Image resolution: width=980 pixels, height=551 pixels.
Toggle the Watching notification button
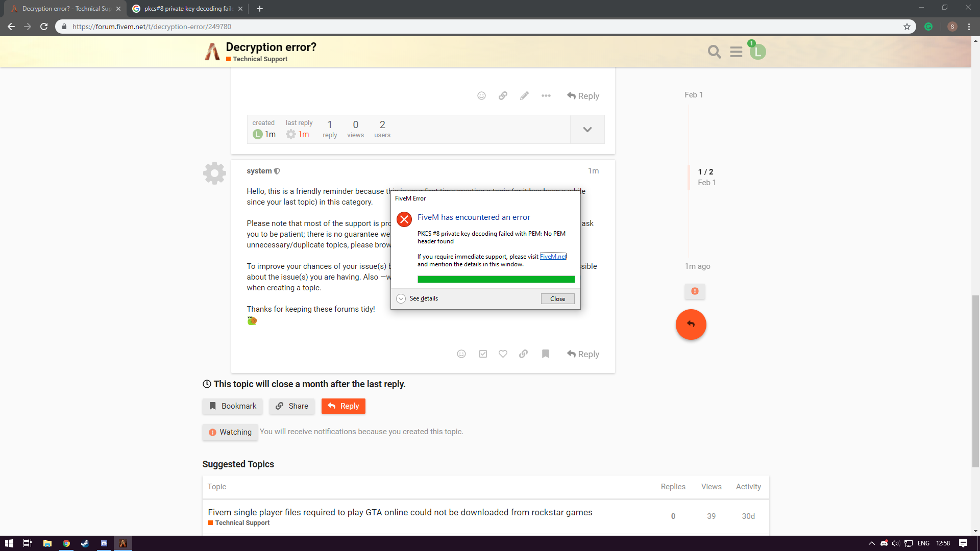(230, 432)
